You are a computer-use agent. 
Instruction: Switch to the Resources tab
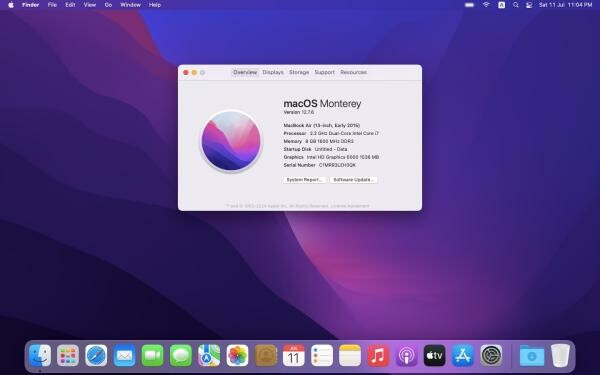[354, 72]
